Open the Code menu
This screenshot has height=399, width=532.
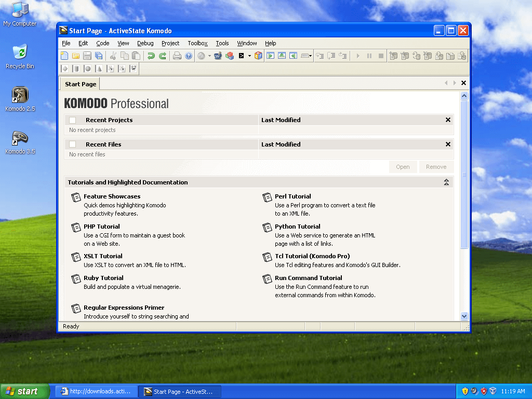[102, 43]
